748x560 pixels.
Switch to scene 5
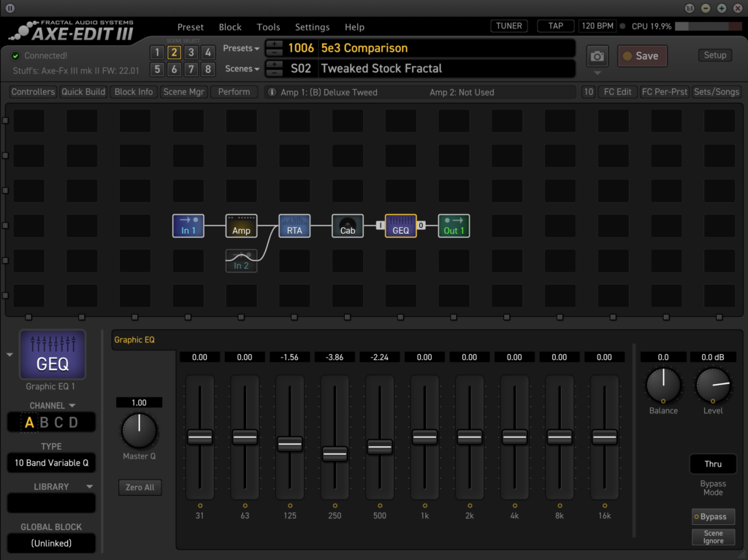(x=157, y=69)
